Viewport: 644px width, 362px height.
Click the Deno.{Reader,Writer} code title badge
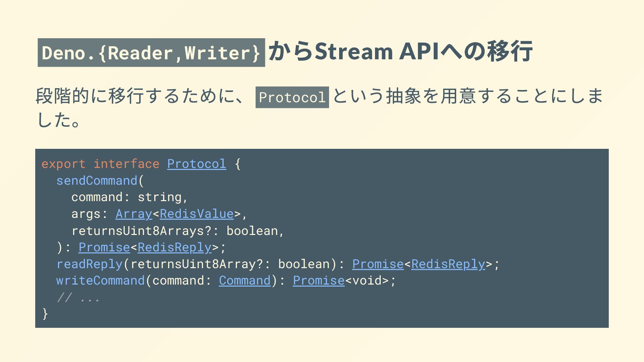(151, 53)
